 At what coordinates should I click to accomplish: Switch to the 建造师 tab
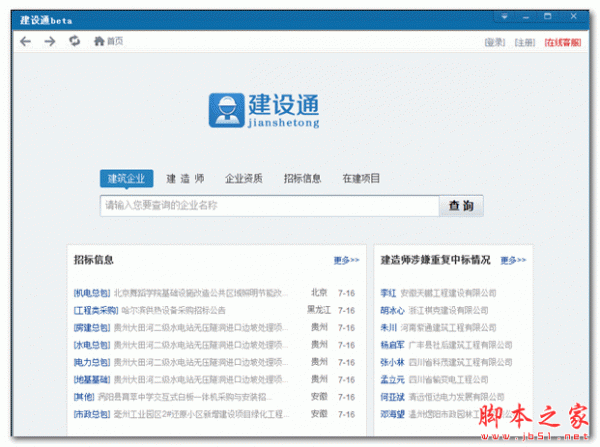pos(185,178)
